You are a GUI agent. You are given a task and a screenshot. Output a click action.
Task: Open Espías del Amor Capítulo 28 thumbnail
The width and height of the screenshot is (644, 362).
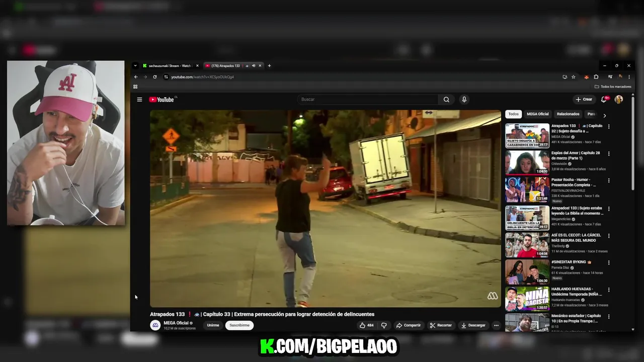tap(527, 163)
